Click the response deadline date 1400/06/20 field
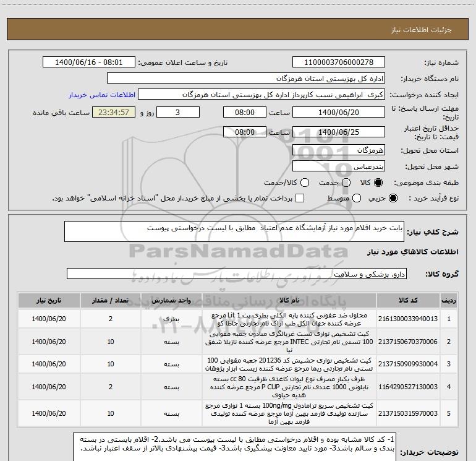The width and height of the screenshot is (476, 461). pyautogui.click(x=339, y=112)
